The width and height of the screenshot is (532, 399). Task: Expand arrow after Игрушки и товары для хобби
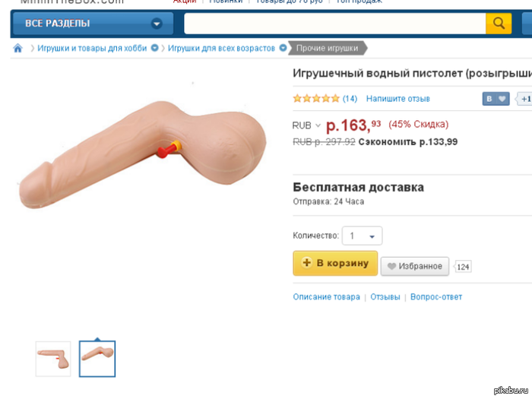(x=154, y=48)
